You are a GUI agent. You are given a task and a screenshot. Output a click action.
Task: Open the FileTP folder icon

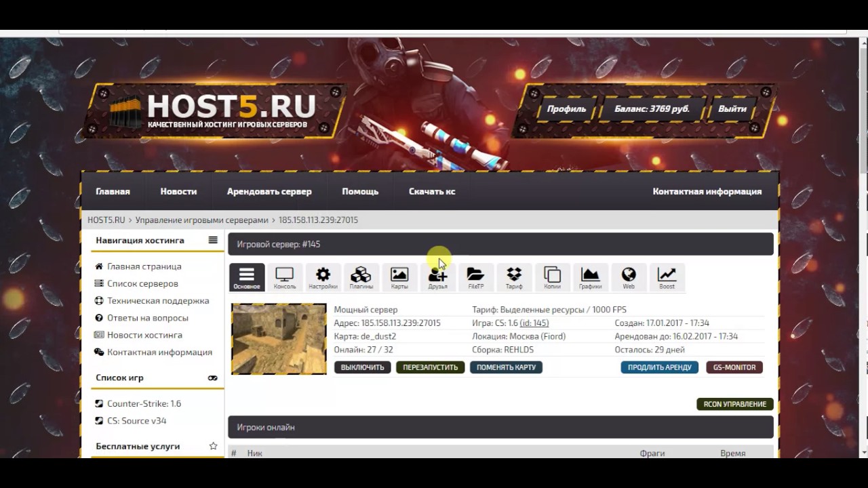(475, 278)
